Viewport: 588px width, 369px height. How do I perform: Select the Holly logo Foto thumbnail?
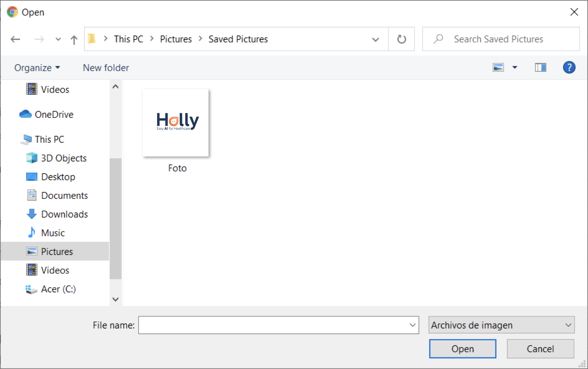[x=175, y=123]
